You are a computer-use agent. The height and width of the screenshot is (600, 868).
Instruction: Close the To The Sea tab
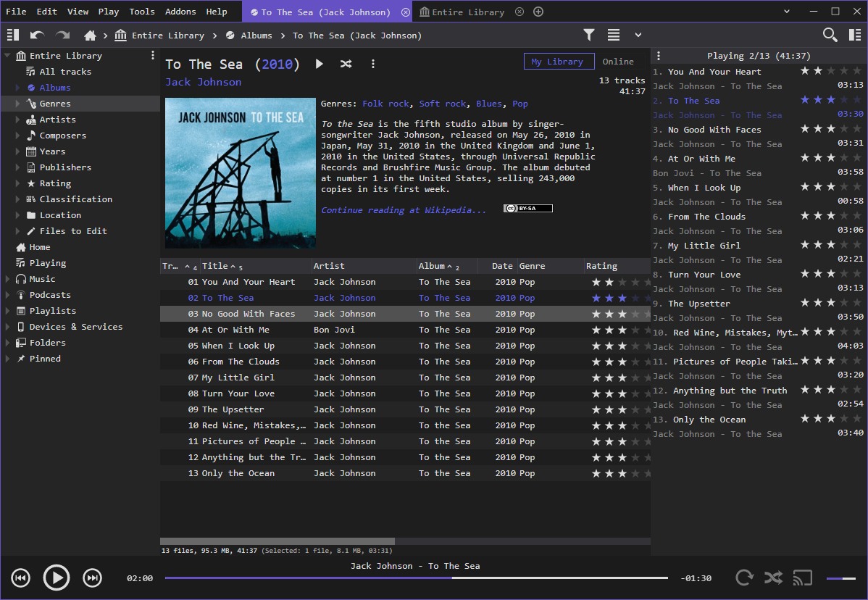pyautogui.click(x=406, y=12)
